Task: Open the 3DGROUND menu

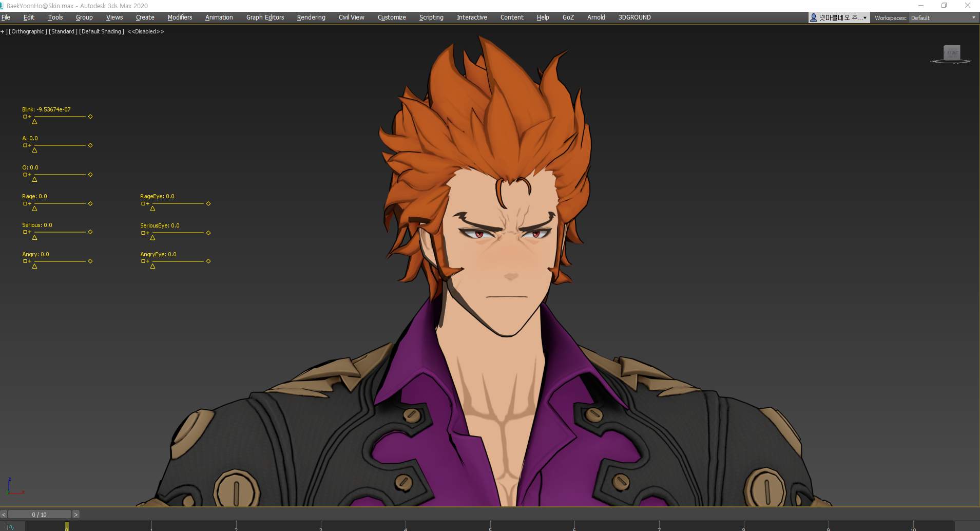Action: pyautogui.click(x=635, y=17)
